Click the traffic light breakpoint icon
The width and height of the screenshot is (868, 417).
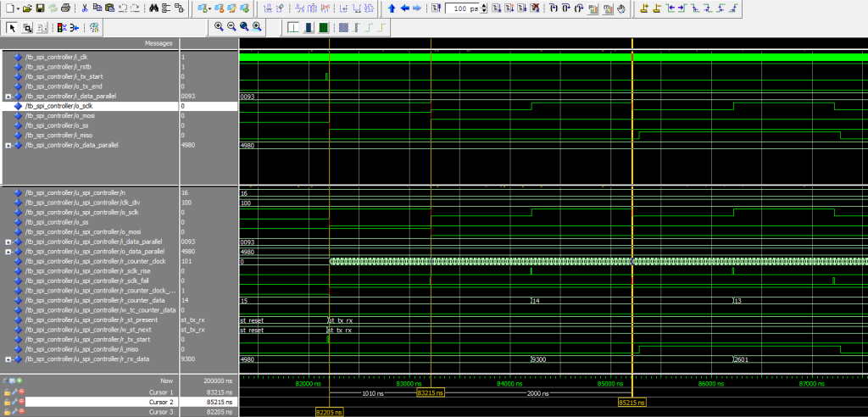[60, 27]
